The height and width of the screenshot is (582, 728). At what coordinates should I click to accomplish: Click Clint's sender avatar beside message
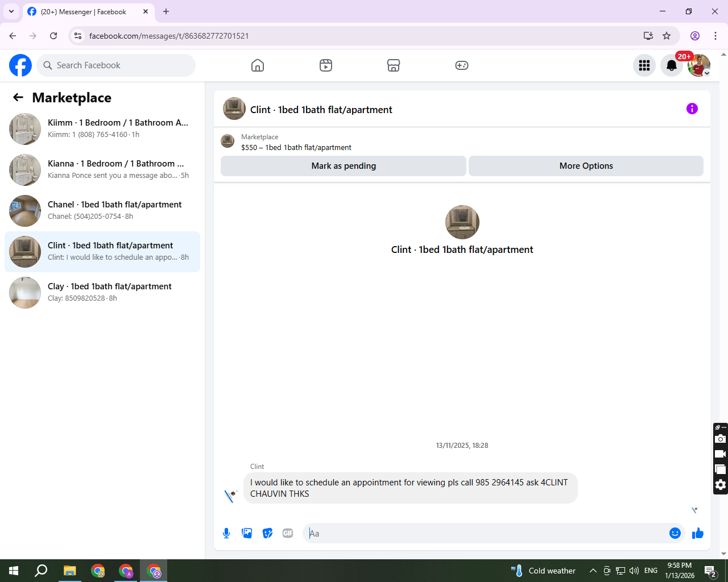[230, 496]
